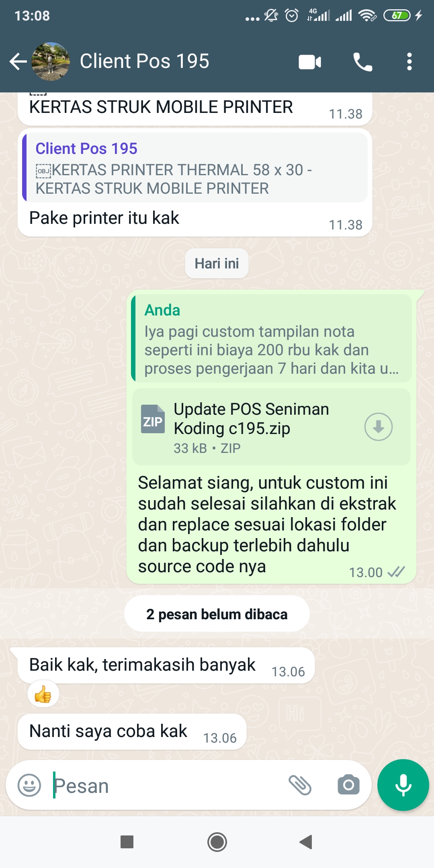
Task: Tap the Client Pos 195 contact name
Action: [144, 61]
